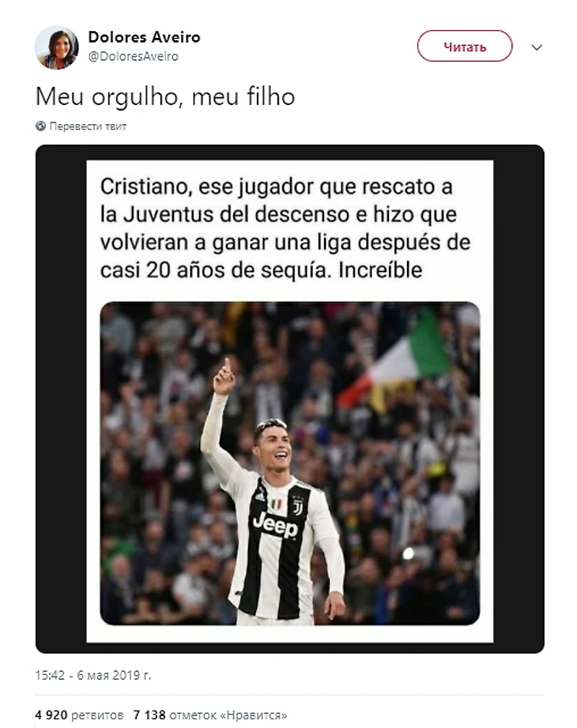Click the globe icon beside Перевести твит
Screen dimensions: 577x728
(41, 126)
